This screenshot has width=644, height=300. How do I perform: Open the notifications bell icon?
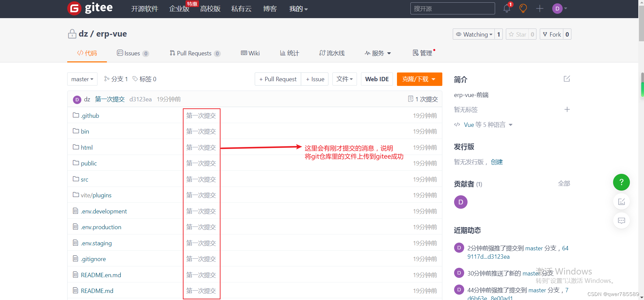click(x=507, y=8)
